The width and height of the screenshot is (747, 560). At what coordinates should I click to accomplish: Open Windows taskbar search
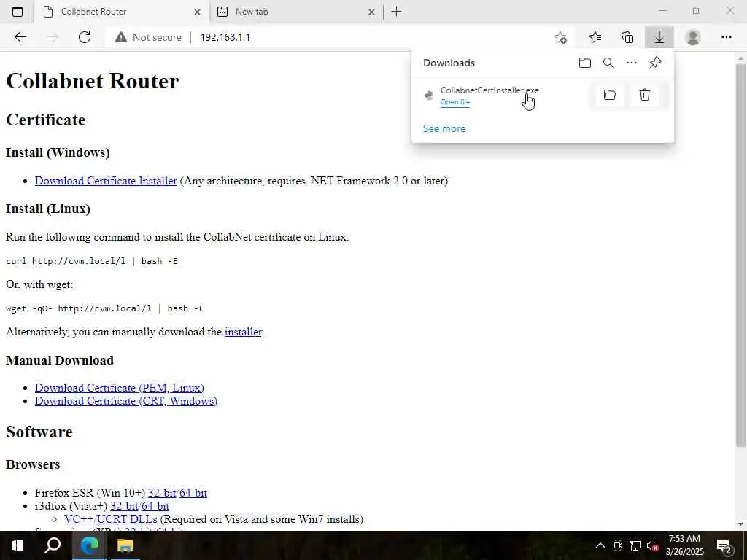53,545
